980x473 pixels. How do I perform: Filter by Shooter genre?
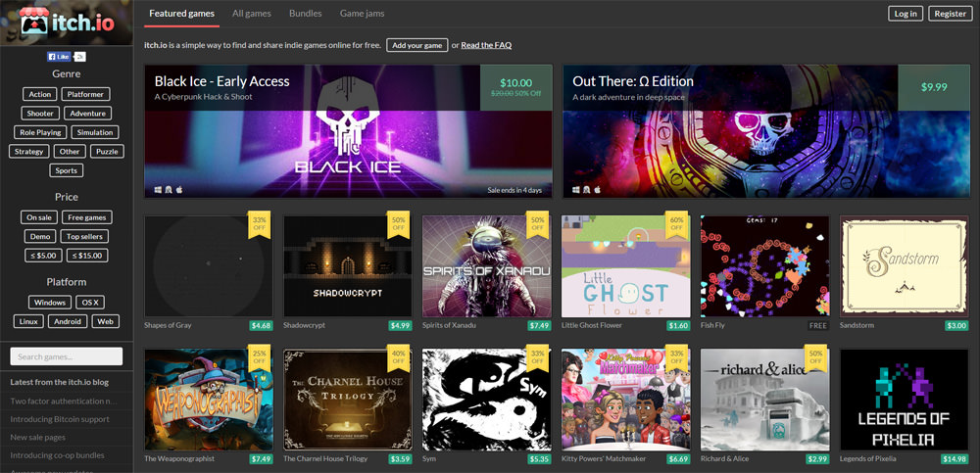coord(40,113)
